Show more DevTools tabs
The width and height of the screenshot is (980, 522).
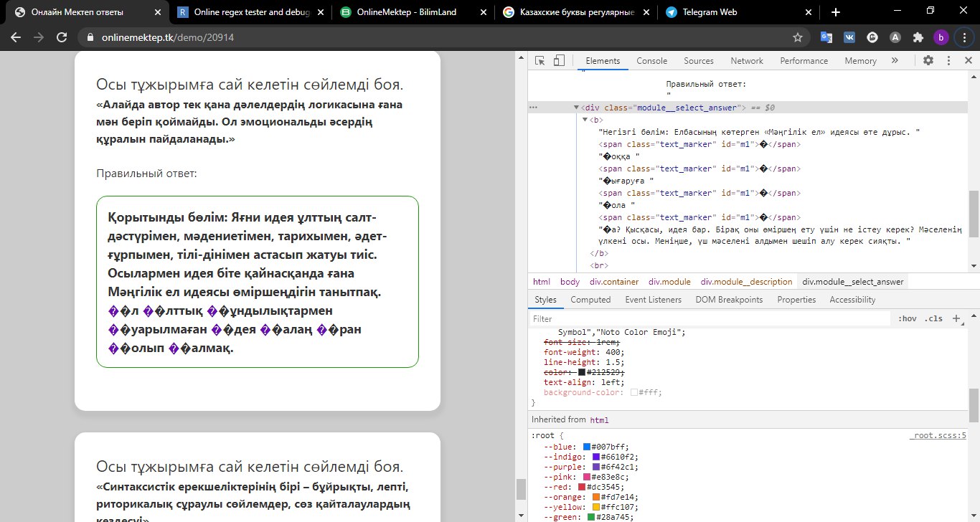[895, 61]
